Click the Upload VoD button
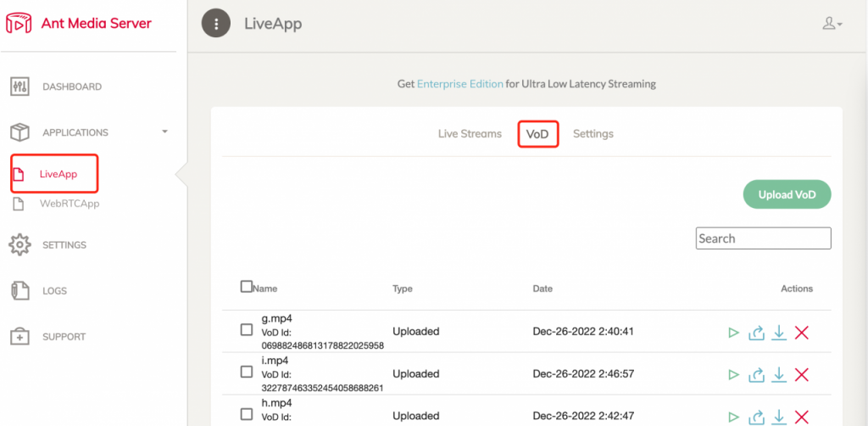 click(787, 194)
